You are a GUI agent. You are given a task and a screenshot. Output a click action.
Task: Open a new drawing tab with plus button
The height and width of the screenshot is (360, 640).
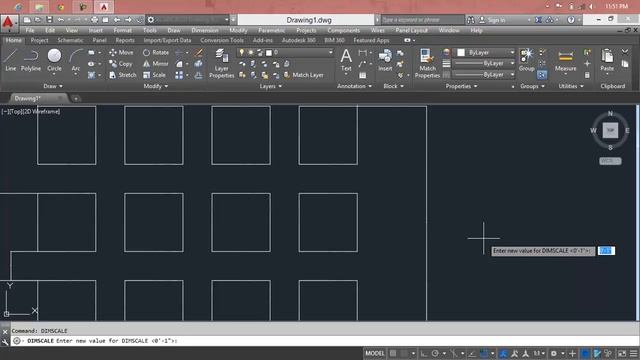(x=76, y=98)
